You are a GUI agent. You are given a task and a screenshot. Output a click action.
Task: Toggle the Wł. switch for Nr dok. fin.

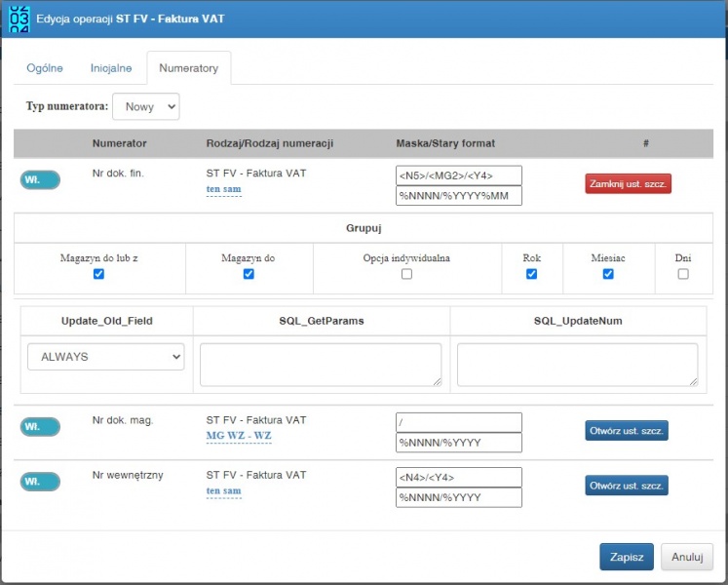(40, 179)
